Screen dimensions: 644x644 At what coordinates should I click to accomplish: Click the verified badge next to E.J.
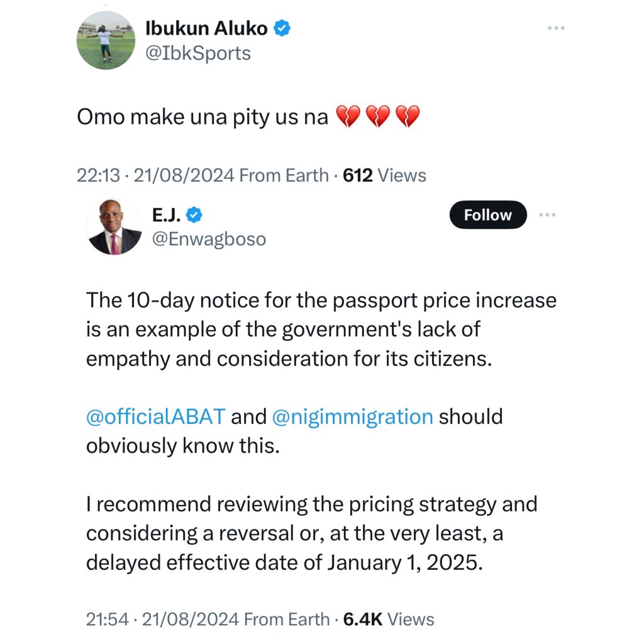pyautogui.click(x=195, y=215)
